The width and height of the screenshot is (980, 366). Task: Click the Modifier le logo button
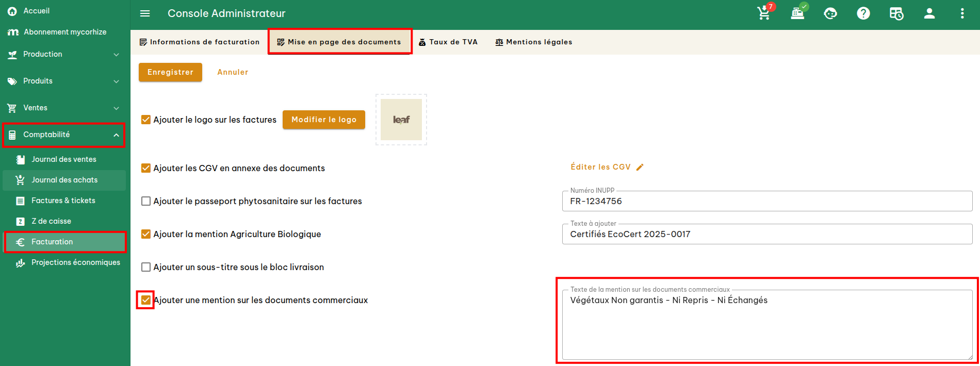pos(324,120)
